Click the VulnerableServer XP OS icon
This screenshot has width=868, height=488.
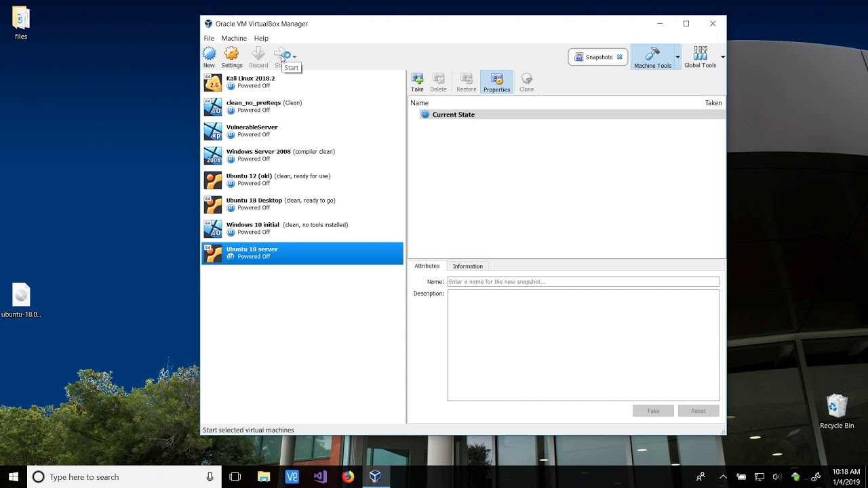pos(213,131)
